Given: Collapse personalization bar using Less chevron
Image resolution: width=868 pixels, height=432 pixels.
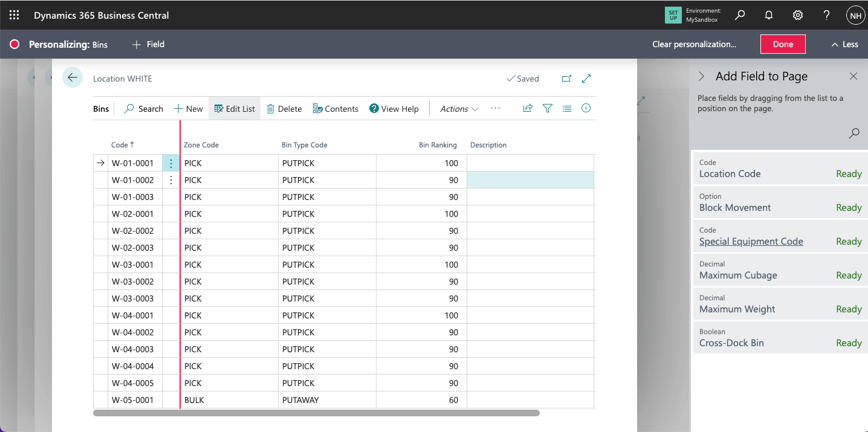Looking at the screenshot, I should click(844, 44).
